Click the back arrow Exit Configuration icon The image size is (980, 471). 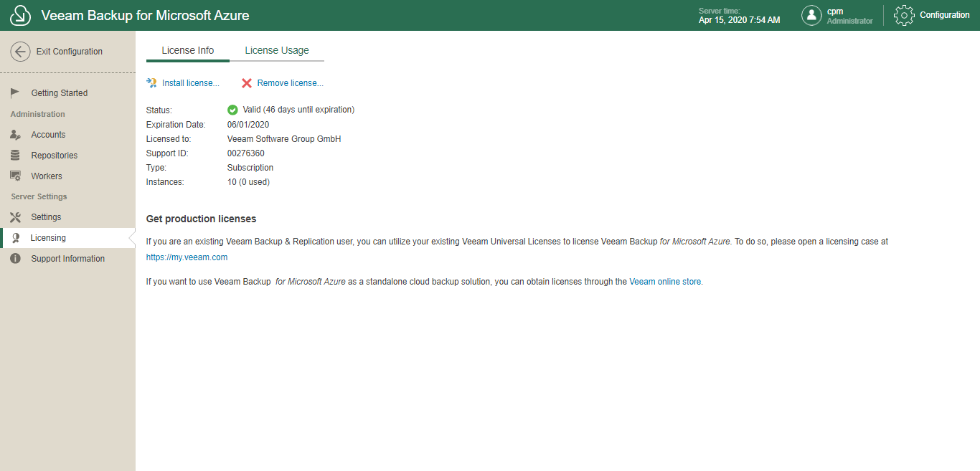pos(20,52)
